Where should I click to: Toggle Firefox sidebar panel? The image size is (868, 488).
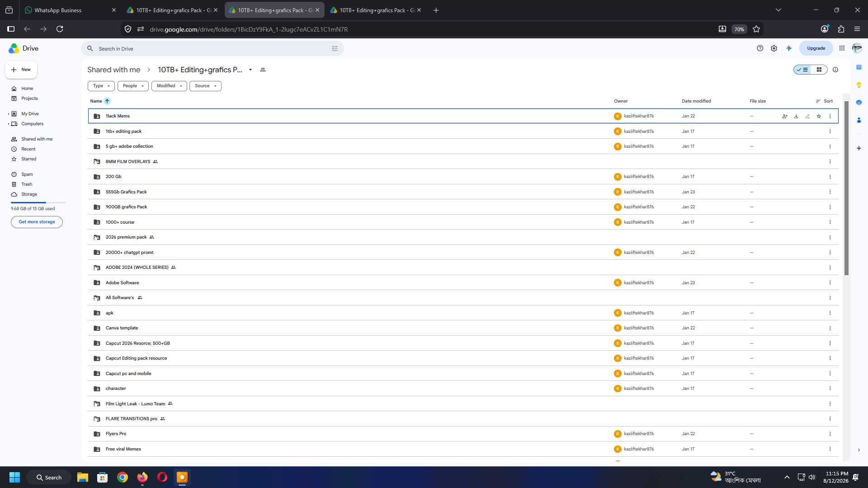point(11,29)
